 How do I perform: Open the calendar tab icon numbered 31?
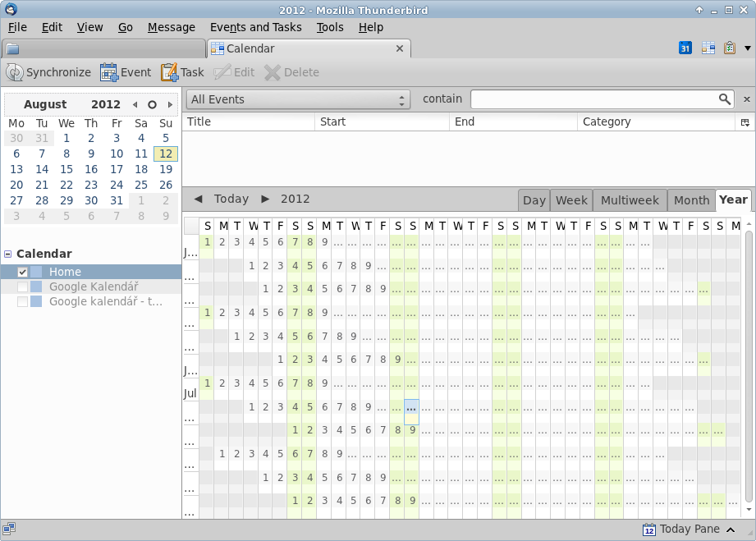(685, 48)
